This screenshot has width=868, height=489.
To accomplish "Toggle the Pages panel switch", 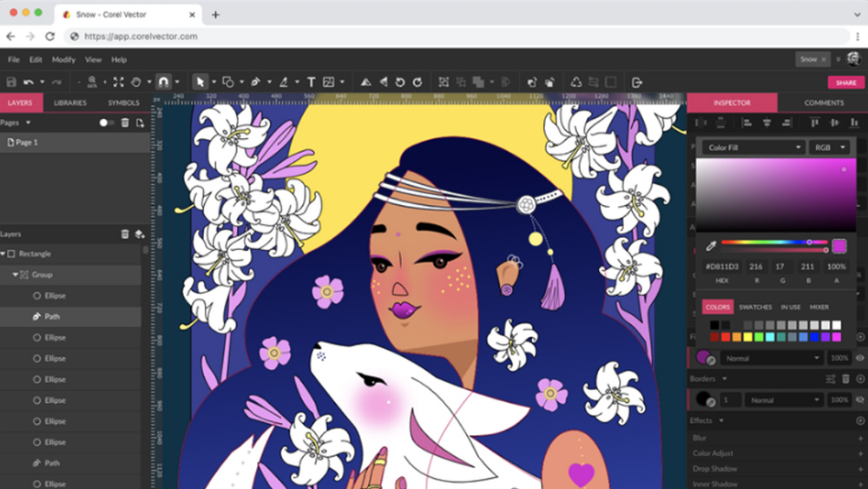I will 106,122.
